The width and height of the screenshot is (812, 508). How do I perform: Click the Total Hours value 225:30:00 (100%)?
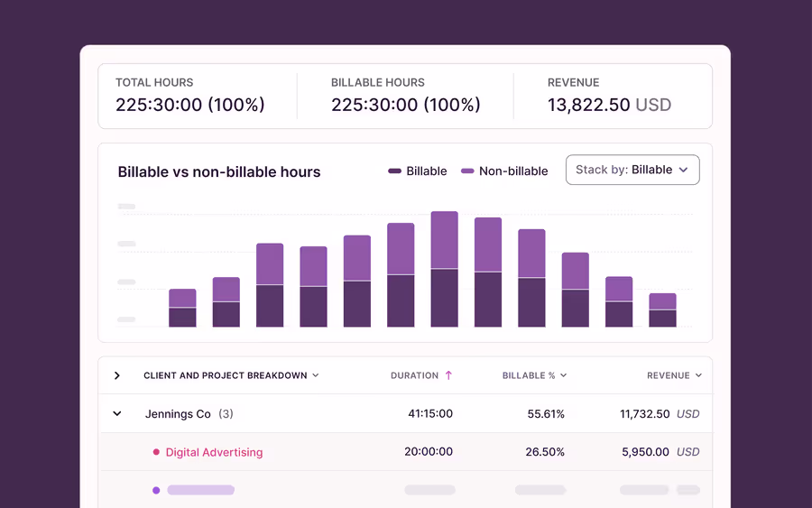190,105
